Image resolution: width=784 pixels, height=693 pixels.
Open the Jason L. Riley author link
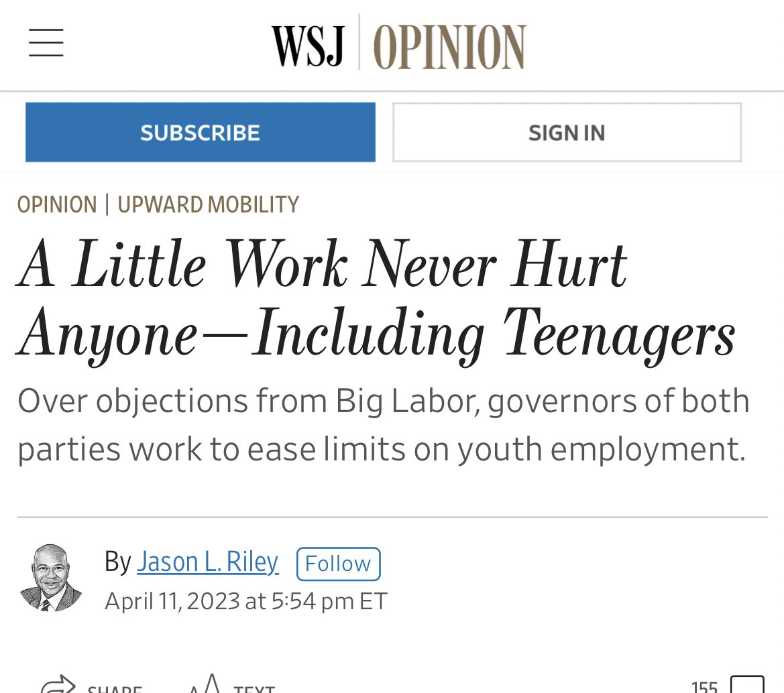[x=207, y=562]
